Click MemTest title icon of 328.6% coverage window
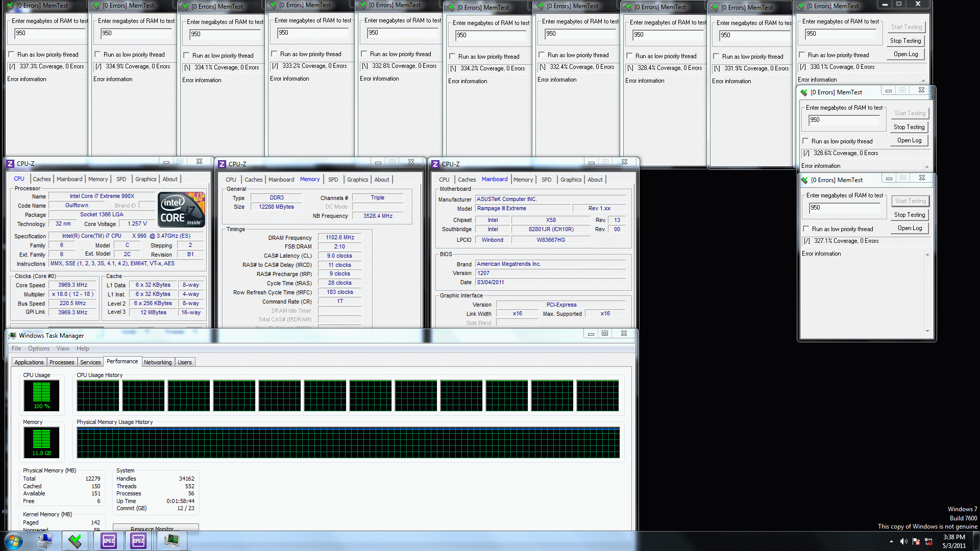 pyautogui.click(x=804, y=92)
